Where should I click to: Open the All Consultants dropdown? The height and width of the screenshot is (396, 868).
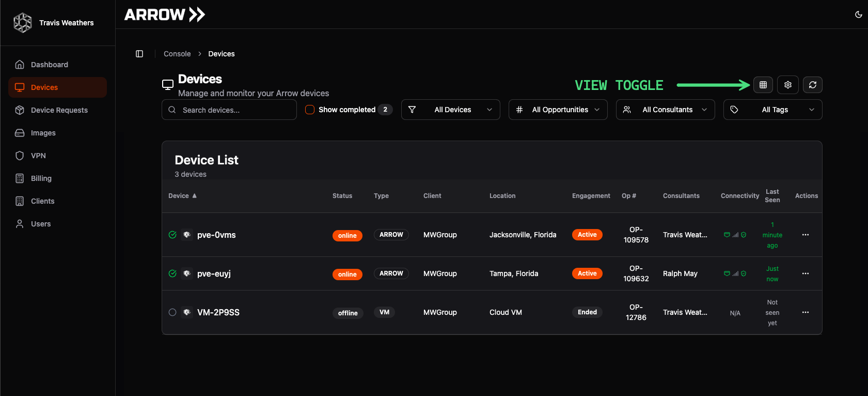[x=666, y=110]
